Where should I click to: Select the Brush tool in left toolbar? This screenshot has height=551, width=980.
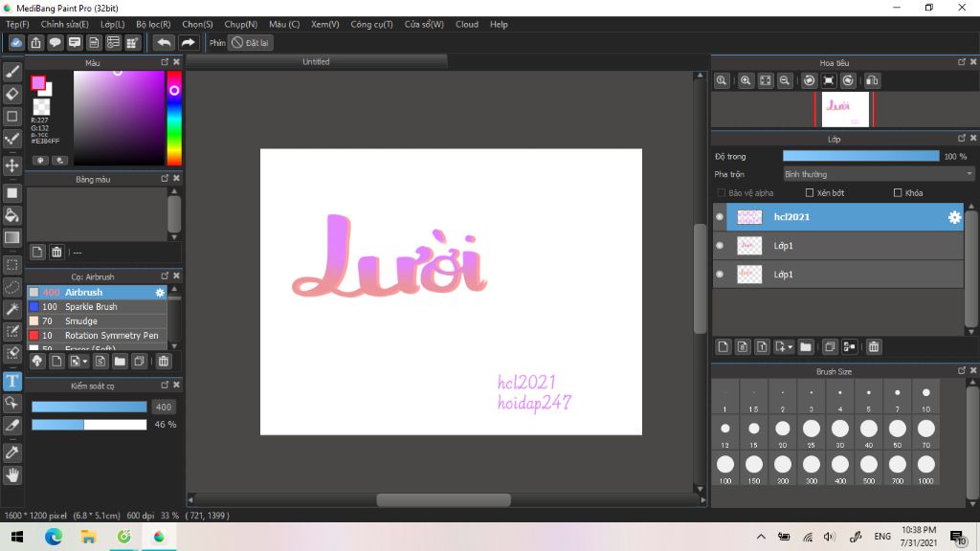coord(11,72)
